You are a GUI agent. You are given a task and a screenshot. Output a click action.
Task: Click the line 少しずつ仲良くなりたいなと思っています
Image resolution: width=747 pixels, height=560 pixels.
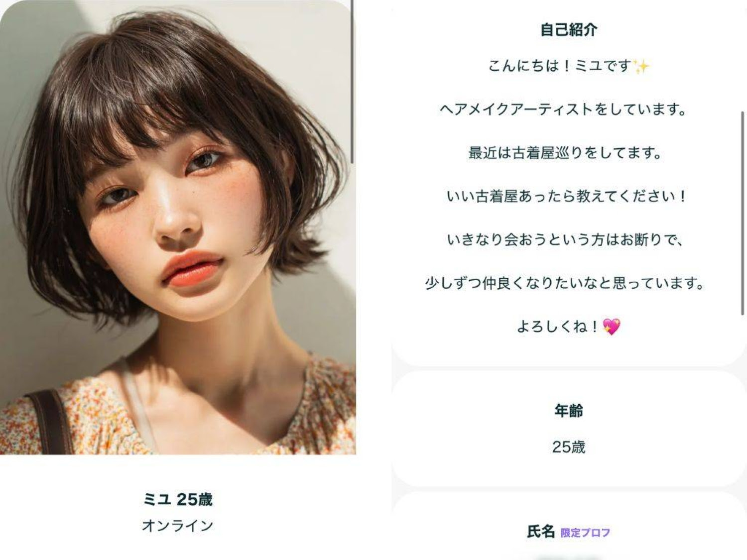(x=565, y=283)
